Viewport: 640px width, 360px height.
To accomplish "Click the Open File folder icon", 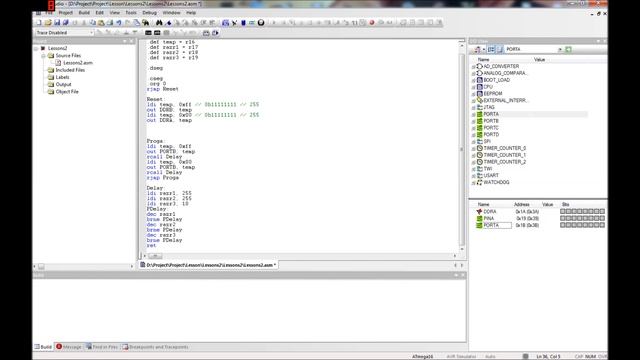I will point(48,23).
